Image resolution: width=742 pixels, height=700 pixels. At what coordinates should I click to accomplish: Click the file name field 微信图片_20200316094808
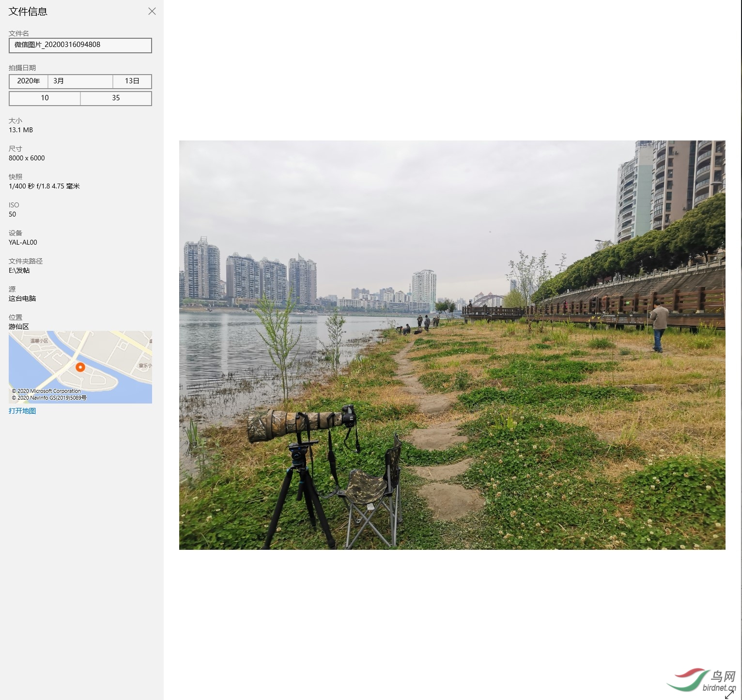point(80,45)
